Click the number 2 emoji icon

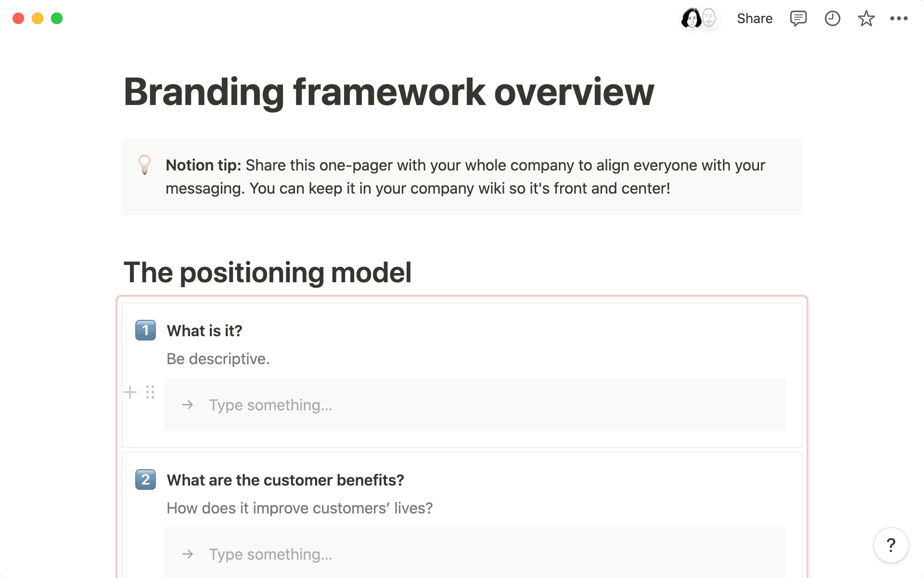145,480
